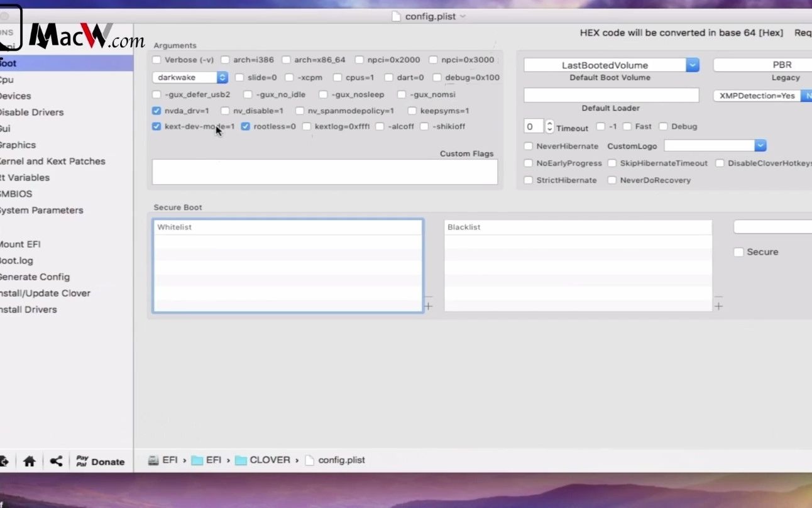
Task: Click the Timeout stepper arrows
Action: coord(549,126)
